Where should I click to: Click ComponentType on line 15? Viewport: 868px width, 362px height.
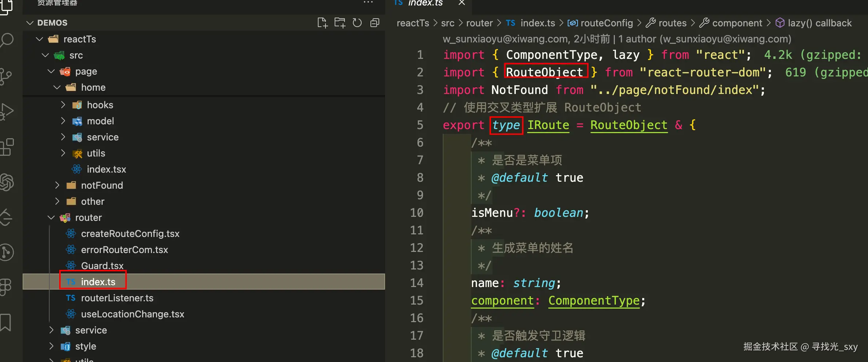[x=594, y=301]
